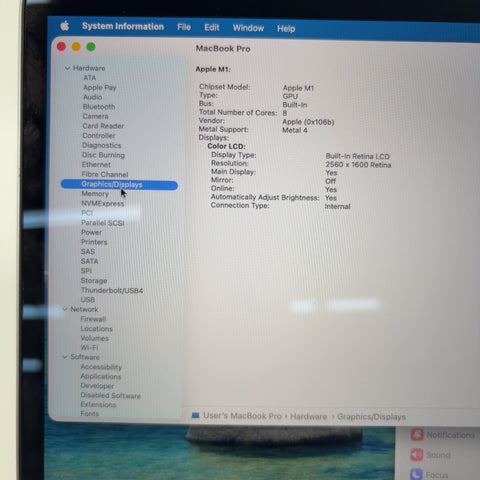The image size is (480, 480).
Task: Open the Apple menu icon
Action: pos(65,26)
